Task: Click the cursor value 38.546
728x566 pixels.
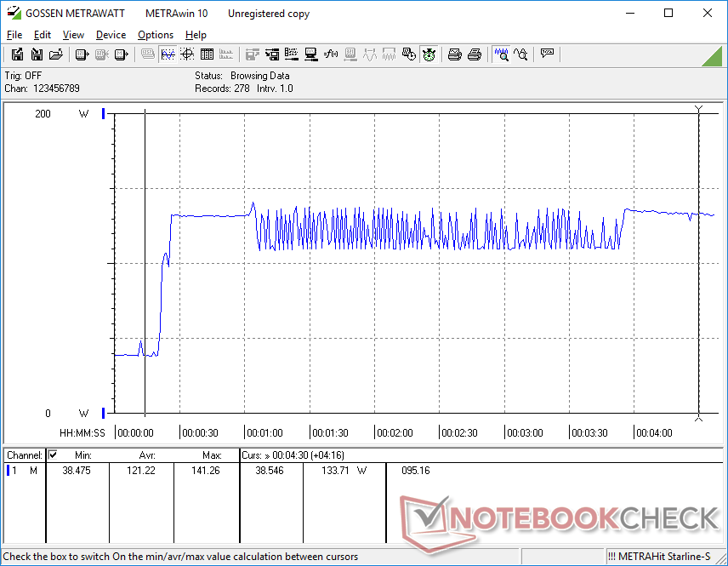Action: (x=270, y=471)
